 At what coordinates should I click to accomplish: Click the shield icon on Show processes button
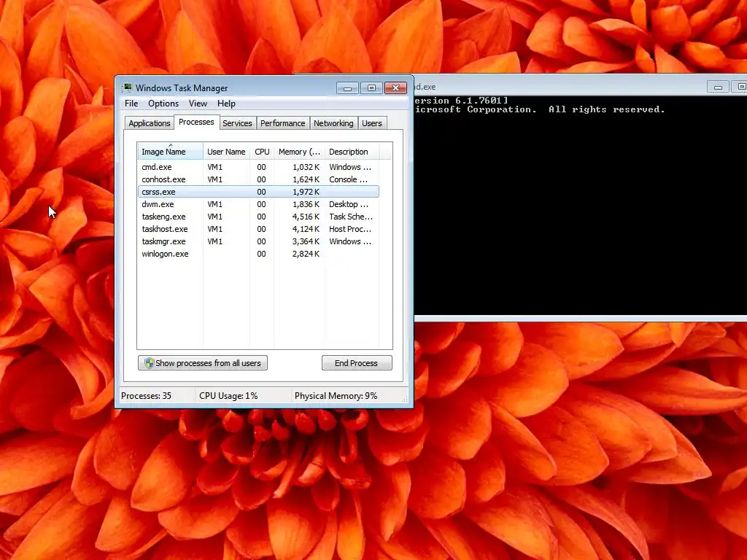coord(149,363)
